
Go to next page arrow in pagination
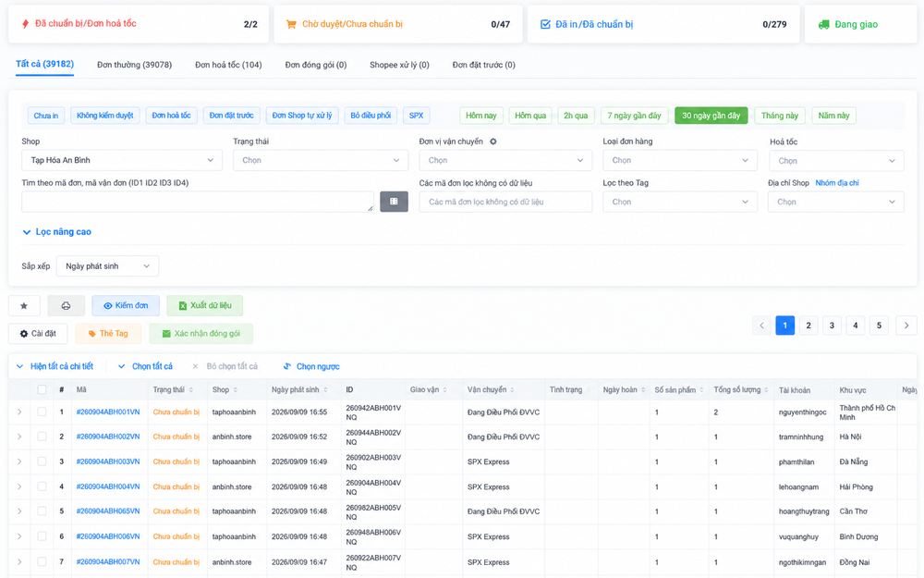[906, 326]
